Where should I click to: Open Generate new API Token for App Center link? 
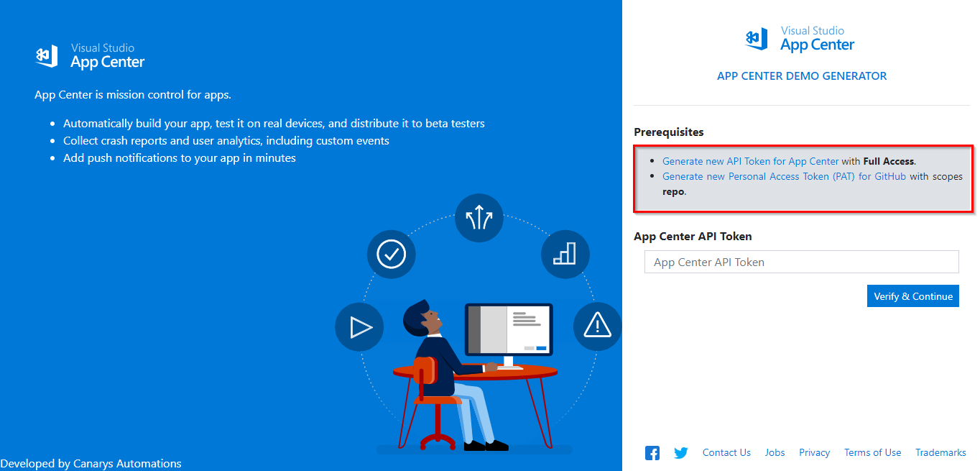pos(750,161)
